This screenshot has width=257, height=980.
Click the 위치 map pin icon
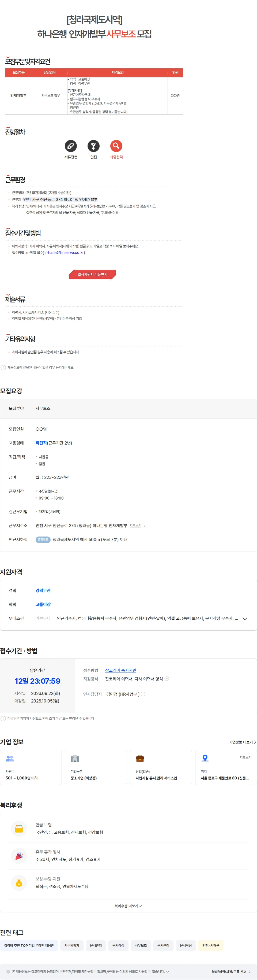pyautogui.click(x=205, y=759)
